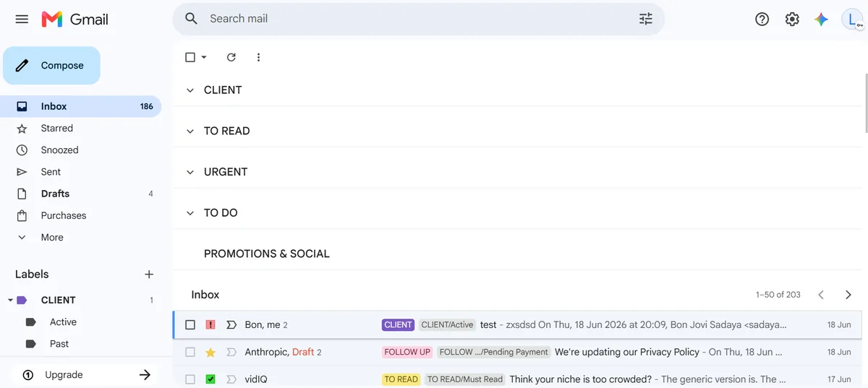Go to older messages page arrow
The width and height of the screenshot is (868, 388).
pos(848,295)
